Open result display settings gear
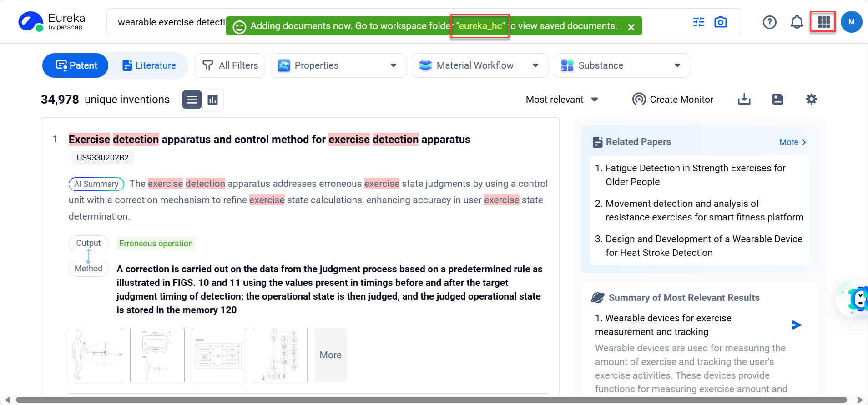The image size is (868, 405). point(811,99)
